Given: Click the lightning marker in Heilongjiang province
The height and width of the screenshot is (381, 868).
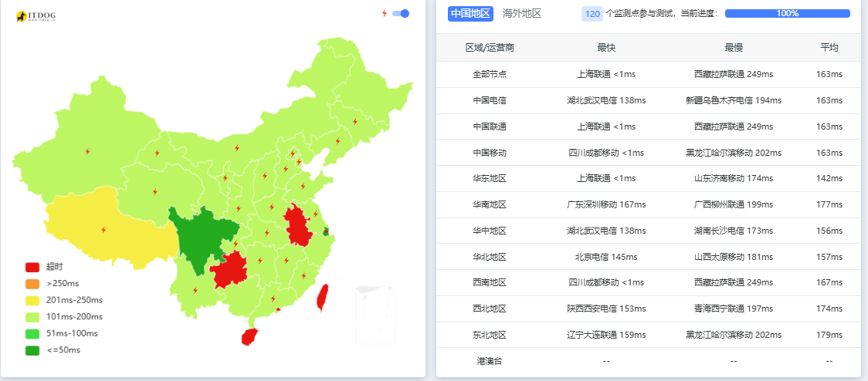Looking at the screenshot, I should coord(355,121).
